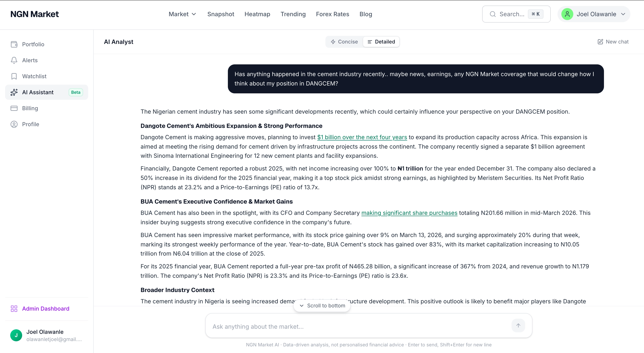Select the Alerts bell icon

(14, 60)
